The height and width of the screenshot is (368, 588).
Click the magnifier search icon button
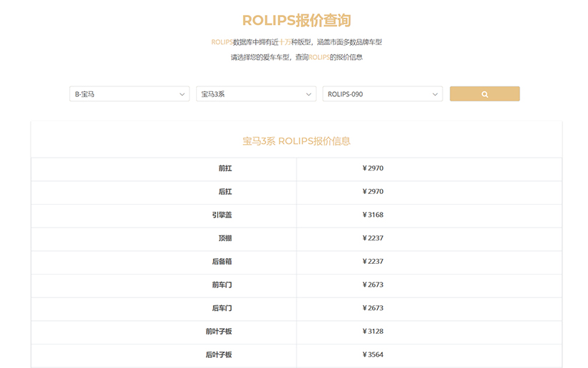point(484,94)
